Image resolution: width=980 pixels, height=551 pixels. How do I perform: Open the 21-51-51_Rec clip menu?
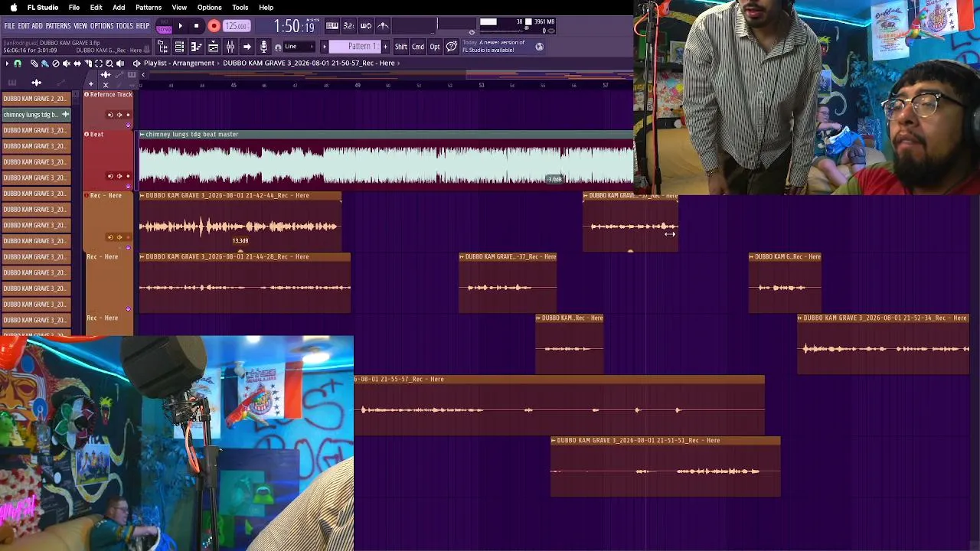(554, 441)
